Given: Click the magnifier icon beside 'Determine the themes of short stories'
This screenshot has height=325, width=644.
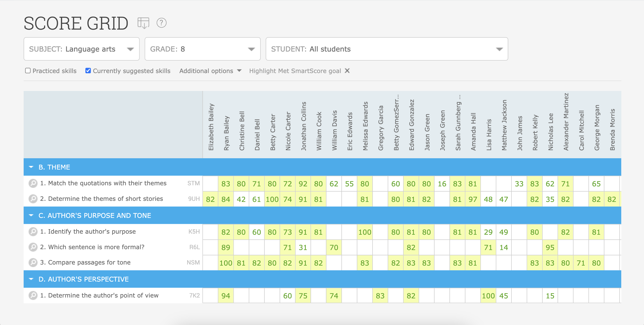Looking at the screenshot, I should 33,199.
